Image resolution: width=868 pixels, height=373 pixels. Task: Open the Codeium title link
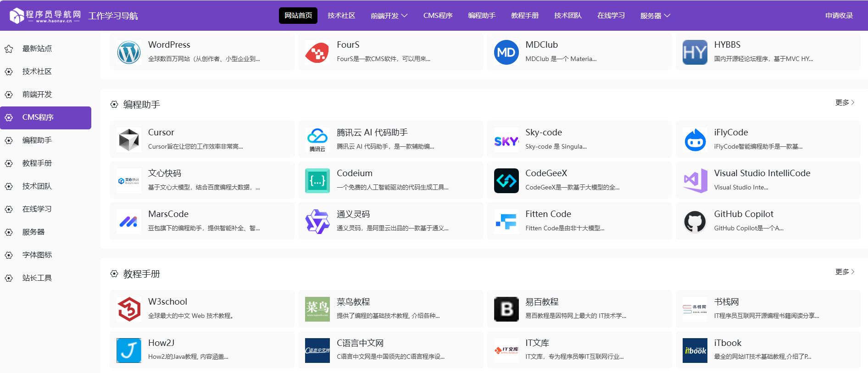click(355, 173)
